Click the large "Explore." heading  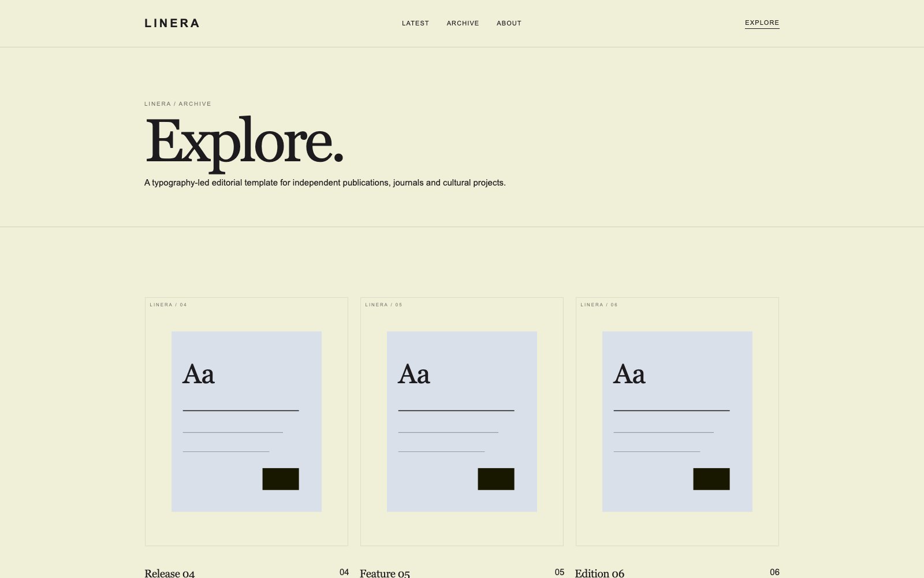tap(244, 143)
